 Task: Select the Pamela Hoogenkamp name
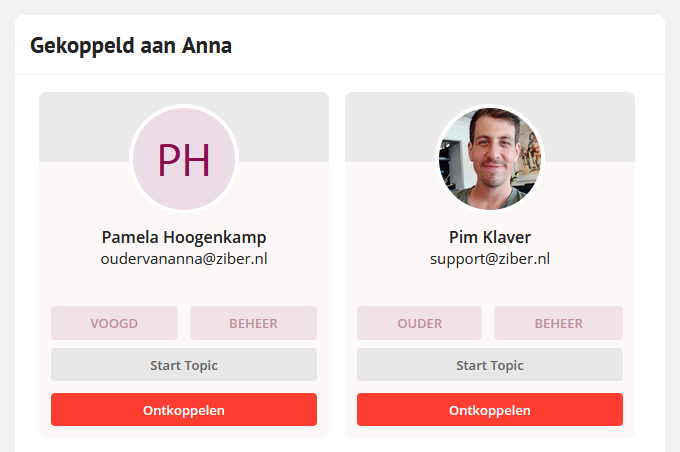pyautogui.click(x=184, y=237)
